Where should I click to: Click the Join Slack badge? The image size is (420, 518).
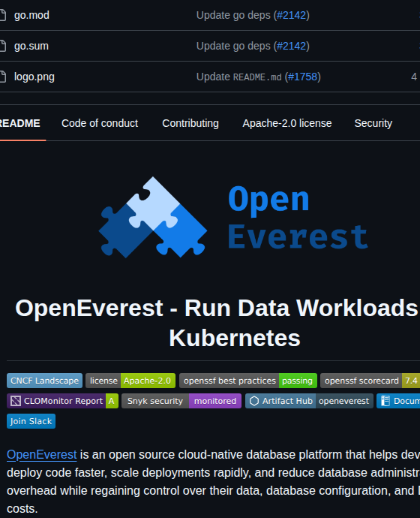[31, 421]
